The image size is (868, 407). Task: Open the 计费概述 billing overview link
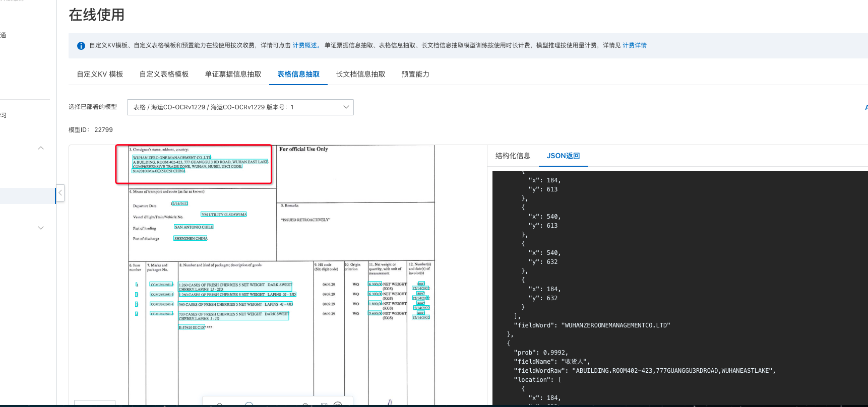click(306, 45)
